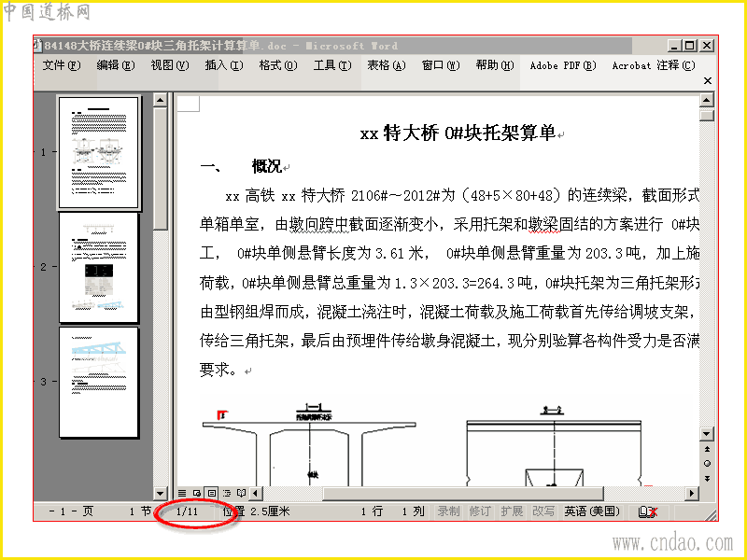747x560 pixels.
Task: Switch to Outline view icon
Action: point(226,493)
